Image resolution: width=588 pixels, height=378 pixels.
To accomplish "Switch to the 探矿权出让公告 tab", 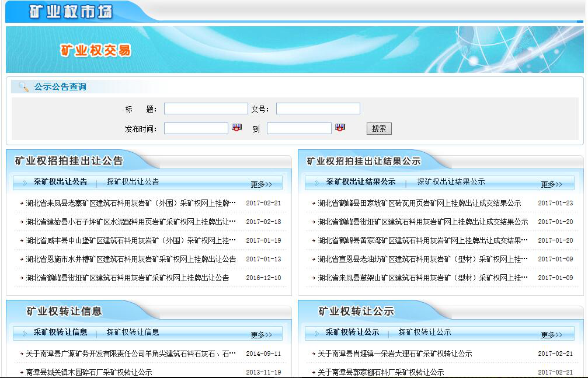I will click(133, 182).
